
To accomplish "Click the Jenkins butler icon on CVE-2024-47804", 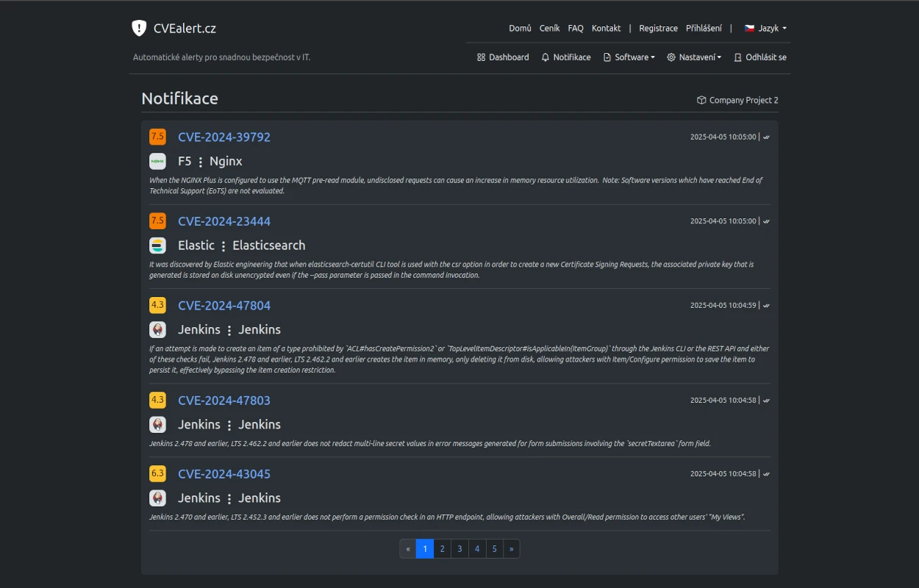I will 157,329.
